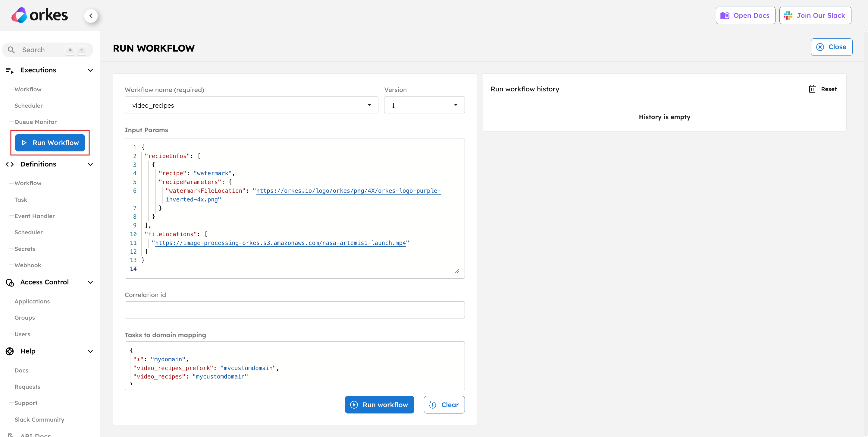This screenshot has width=868, height=437.
Task: Click into Tasks to domain mapping editor
Action: pos(294,366)
